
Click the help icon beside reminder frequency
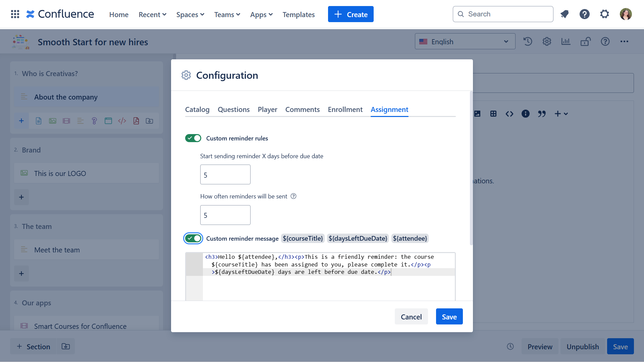click(x=293, y=196)
